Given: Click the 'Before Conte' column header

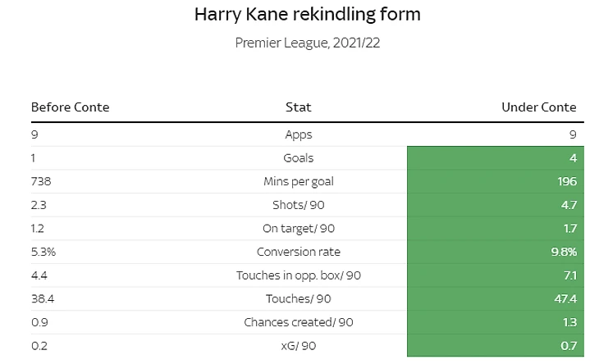Looking at the screenshot, I should tap(70, 107).
